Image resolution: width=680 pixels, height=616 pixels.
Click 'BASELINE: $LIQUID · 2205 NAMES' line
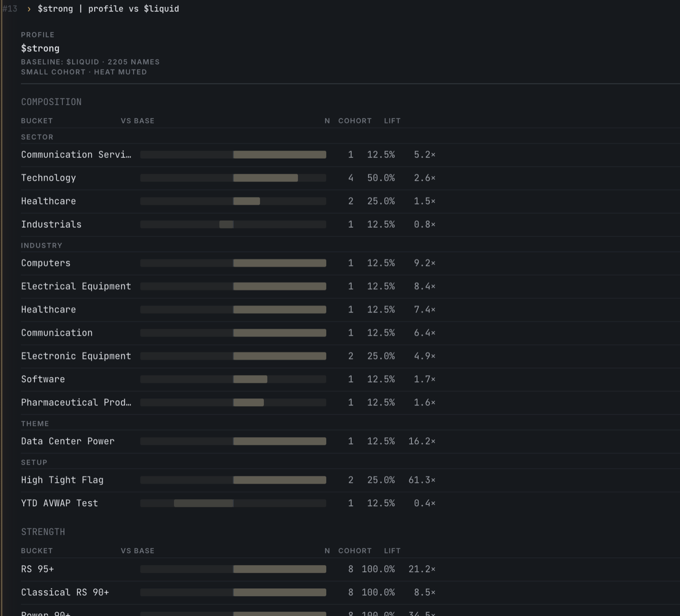90,62
